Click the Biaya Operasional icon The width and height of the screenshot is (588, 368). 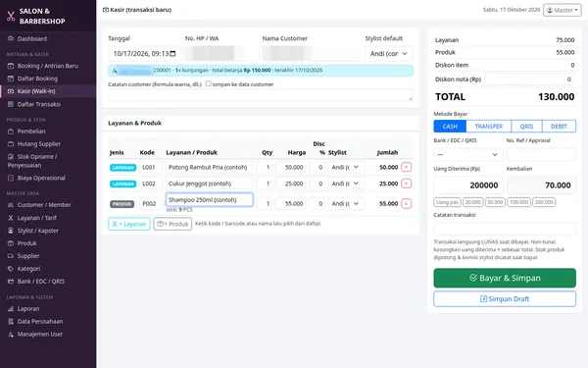(x=11, y=178)
